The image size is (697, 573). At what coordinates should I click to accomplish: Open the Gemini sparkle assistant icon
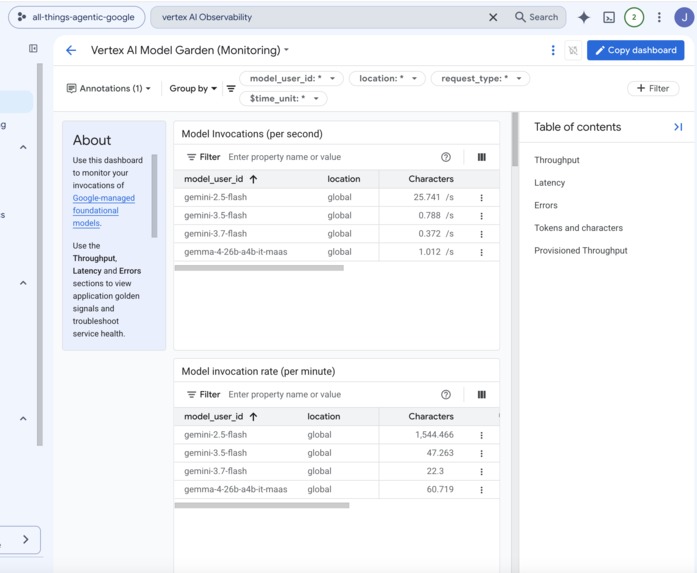click(x=584, y=17)
